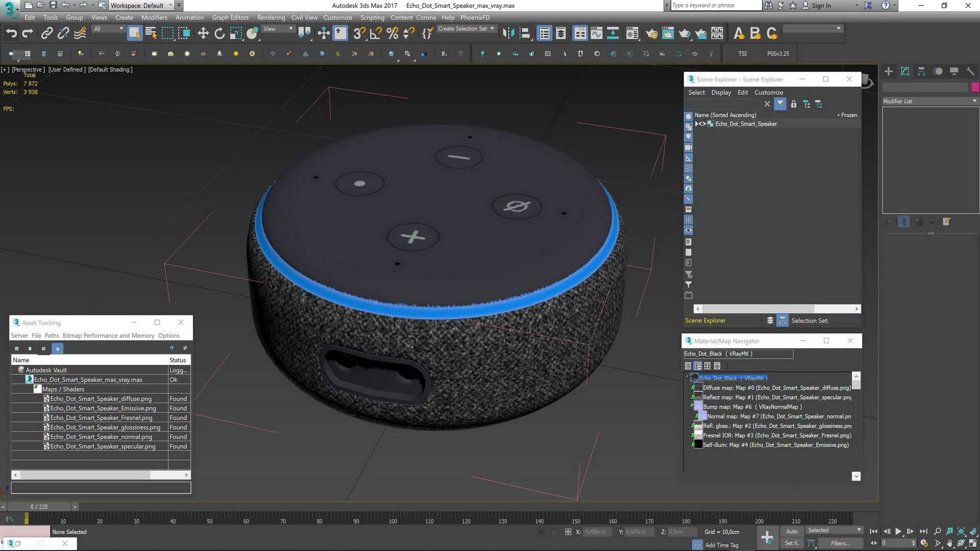Screen dimensions: 980x551
Task: Click Scene Explorer lock selection icon
Action: point(793,104)
